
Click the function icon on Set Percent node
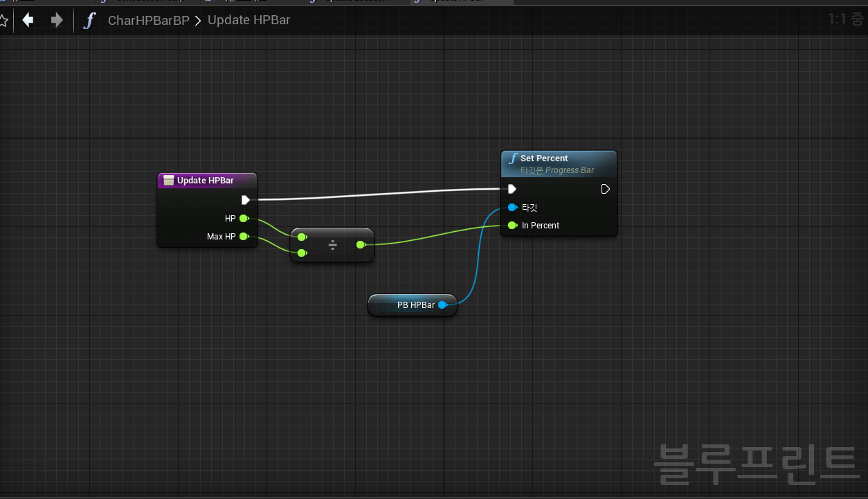512,158
